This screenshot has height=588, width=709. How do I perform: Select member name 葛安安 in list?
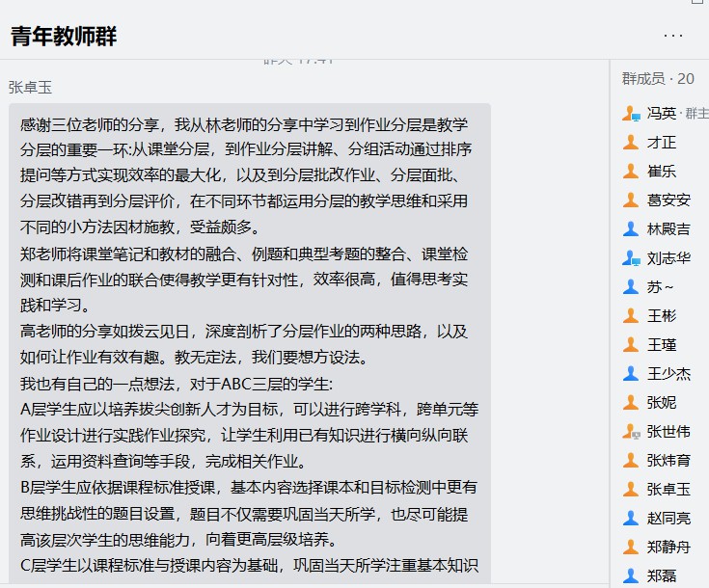click(668, 200)
